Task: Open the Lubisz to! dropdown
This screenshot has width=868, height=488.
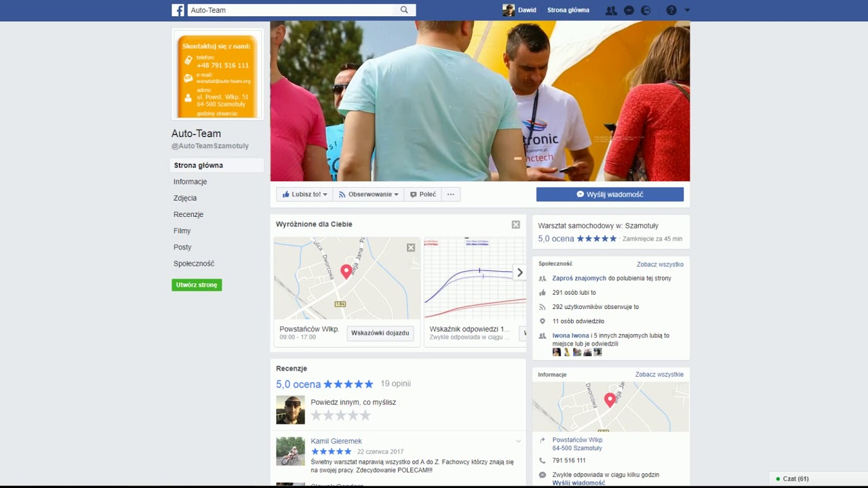Action: click(304, 195)
